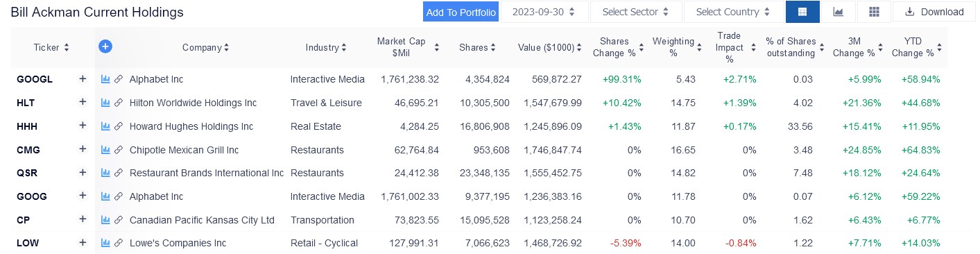Click Add To Portfolio button
Viewport: 980px width, 254px height.
(x=461, y=12)
